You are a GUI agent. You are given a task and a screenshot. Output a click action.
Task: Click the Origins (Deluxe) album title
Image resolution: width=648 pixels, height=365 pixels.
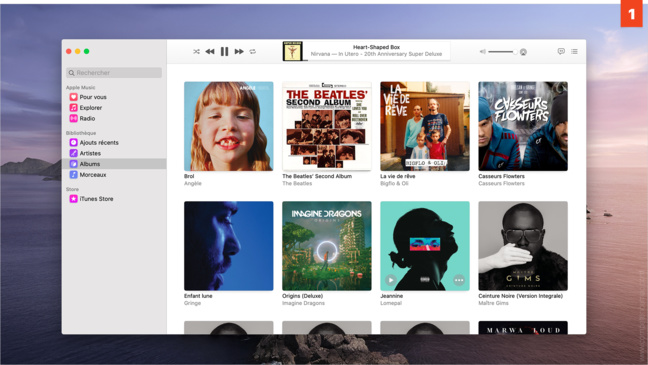point(303,296)
